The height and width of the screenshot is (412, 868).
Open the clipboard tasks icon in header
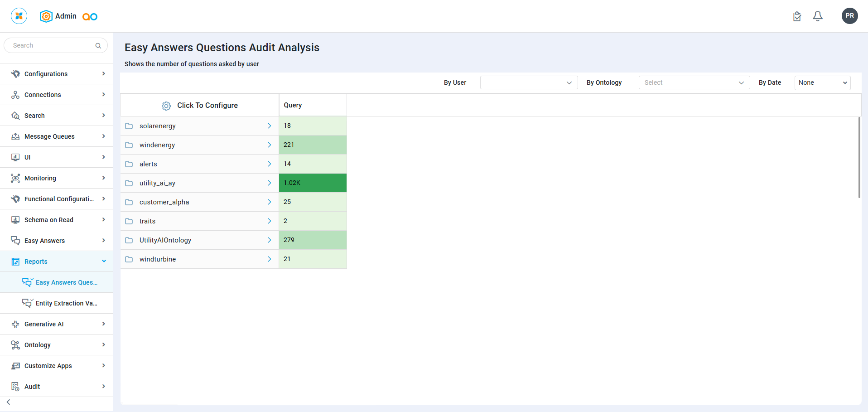[x=797, y=17]
